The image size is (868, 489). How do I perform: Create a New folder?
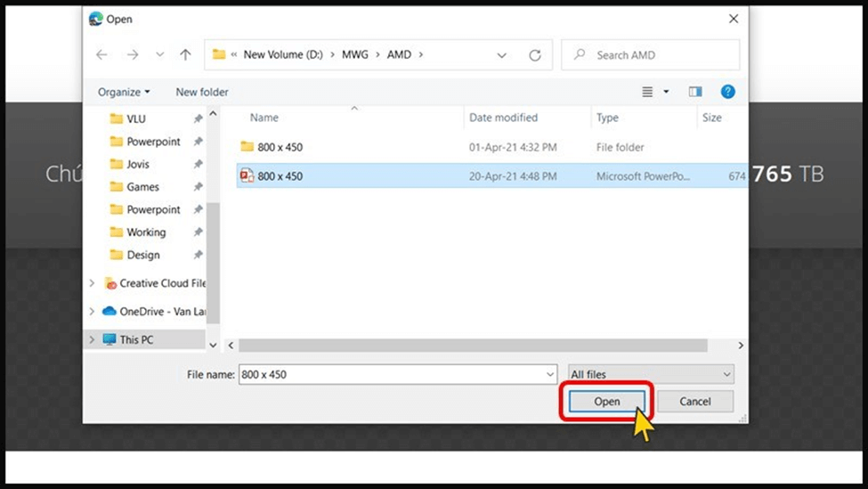(x=202, y=92)
